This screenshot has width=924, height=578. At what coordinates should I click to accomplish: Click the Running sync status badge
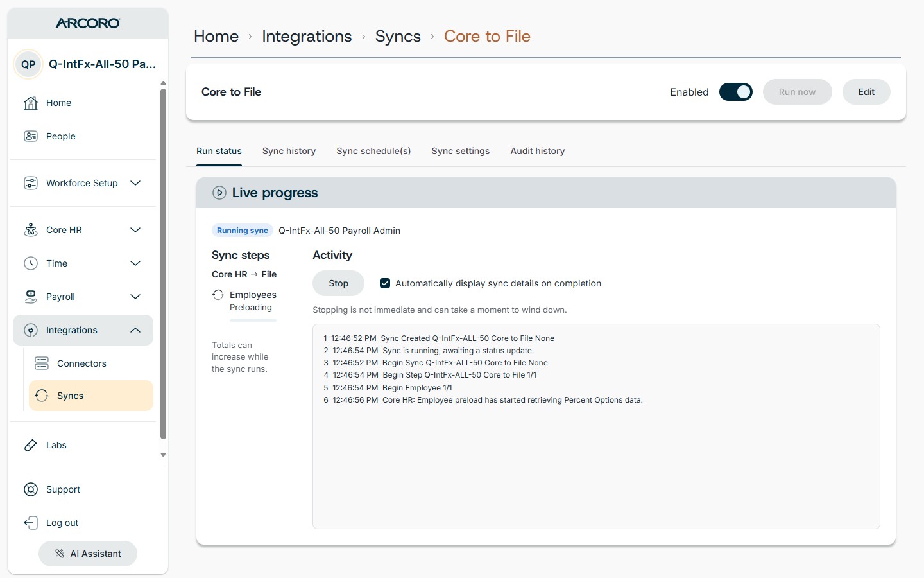[x=243, y=231]
